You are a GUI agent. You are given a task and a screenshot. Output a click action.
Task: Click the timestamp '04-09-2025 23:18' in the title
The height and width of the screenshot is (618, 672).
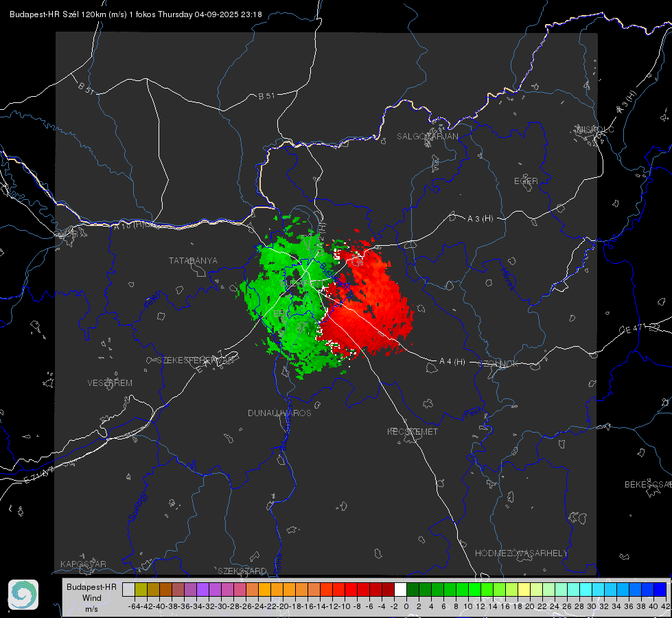(x=228, y=14)
